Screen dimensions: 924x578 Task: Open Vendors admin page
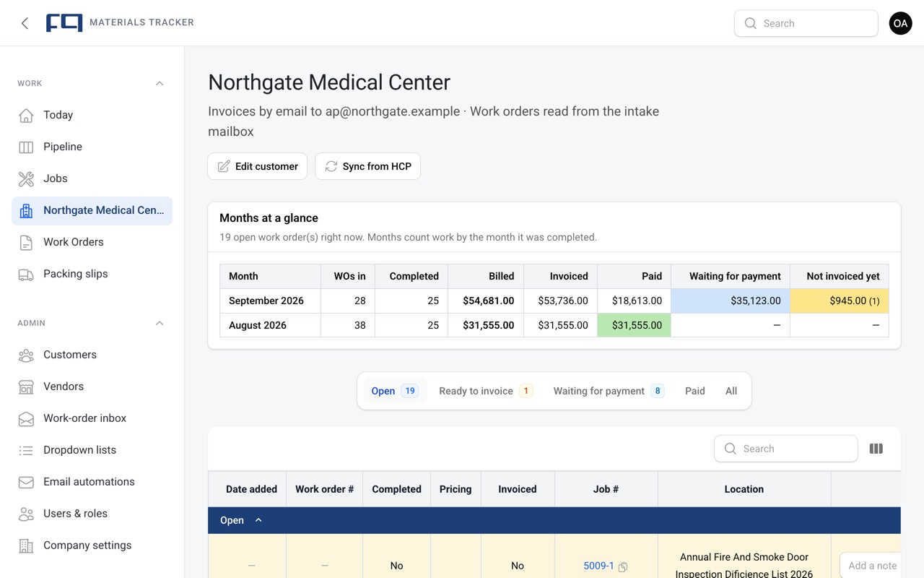(92, 387)
